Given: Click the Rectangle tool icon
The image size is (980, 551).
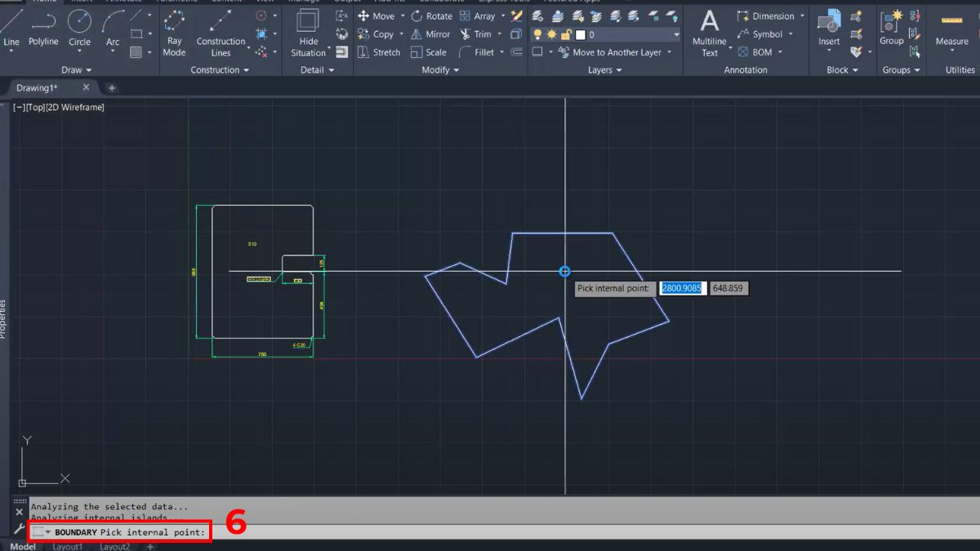Looking at the screenshot, I should [x=136, y=34].
